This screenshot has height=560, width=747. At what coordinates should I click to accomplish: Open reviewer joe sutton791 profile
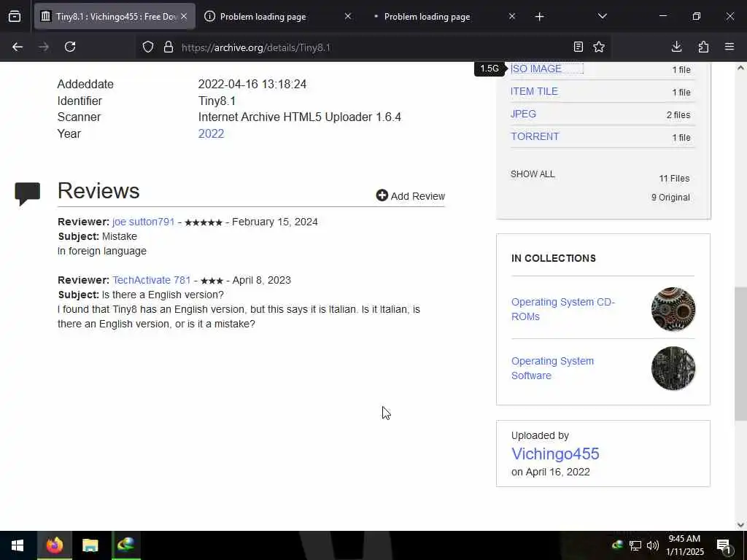(x=144, y=222)
